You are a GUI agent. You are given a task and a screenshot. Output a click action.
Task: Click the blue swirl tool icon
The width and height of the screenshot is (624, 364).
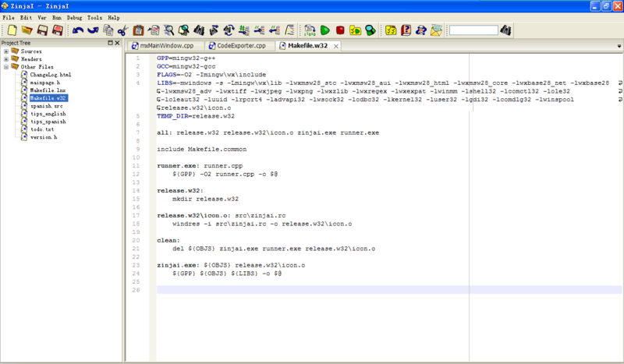tap(421, 30)
